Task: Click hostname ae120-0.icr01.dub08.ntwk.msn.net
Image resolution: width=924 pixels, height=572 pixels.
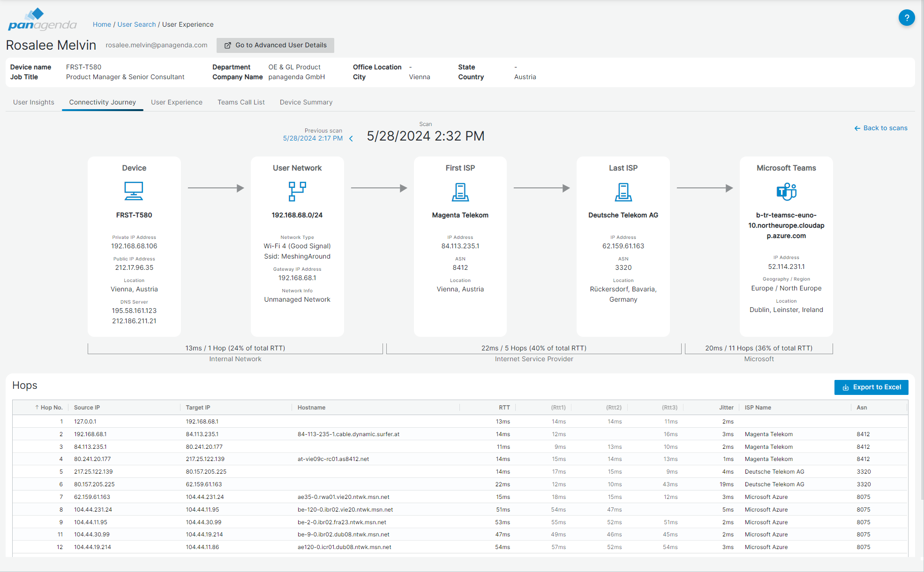Action: point(345,547)
